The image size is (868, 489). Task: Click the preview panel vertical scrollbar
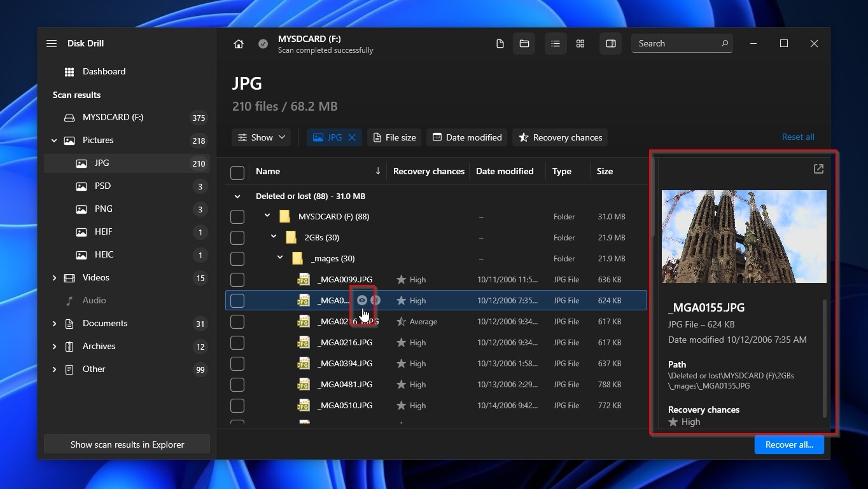click(x=825, y=358)
